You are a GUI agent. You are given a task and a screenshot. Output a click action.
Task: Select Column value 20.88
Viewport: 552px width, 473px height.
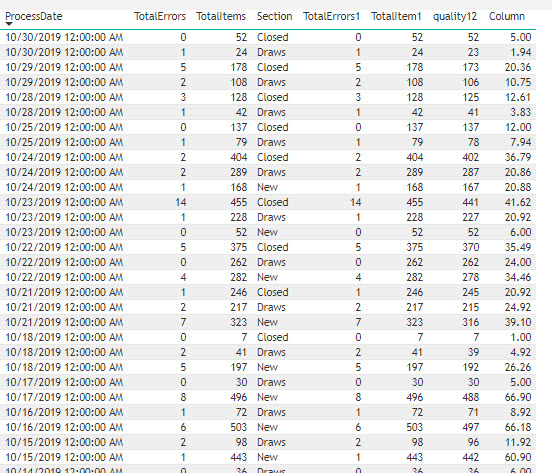coord(518,187)
